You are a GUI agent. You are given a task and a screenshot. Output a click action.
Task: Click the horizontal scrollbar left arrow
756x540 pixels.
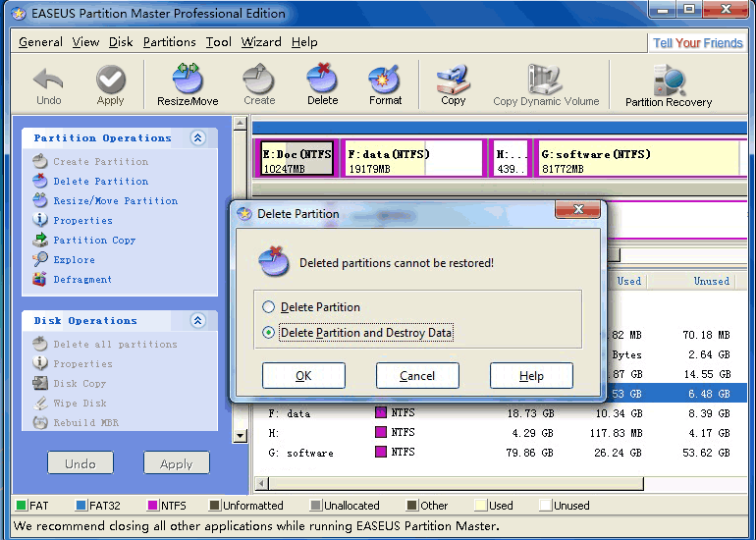[x=262, y=483]
